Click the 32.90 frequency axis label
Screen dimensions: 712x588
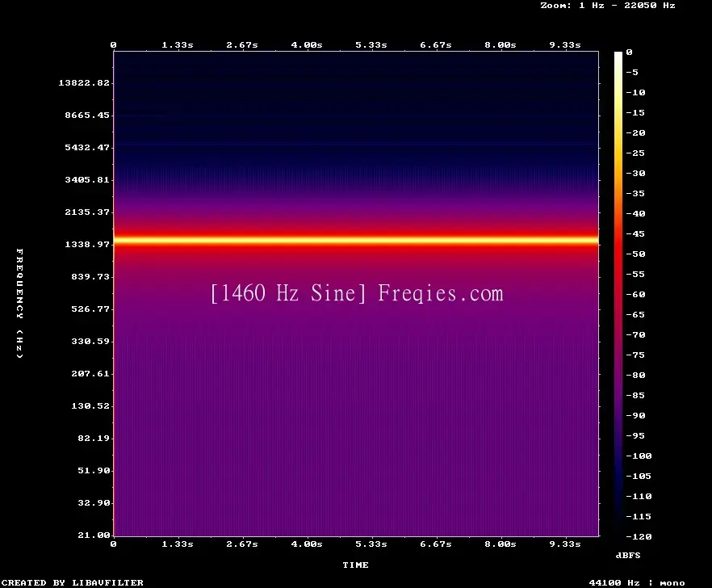(94, 502)
